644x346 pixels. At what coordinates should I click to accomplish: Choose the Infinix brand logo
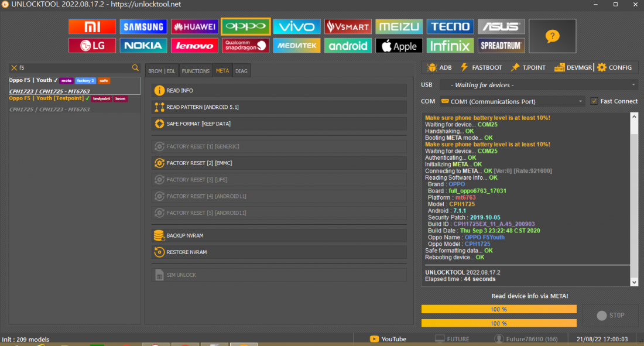tap(450, 46)
